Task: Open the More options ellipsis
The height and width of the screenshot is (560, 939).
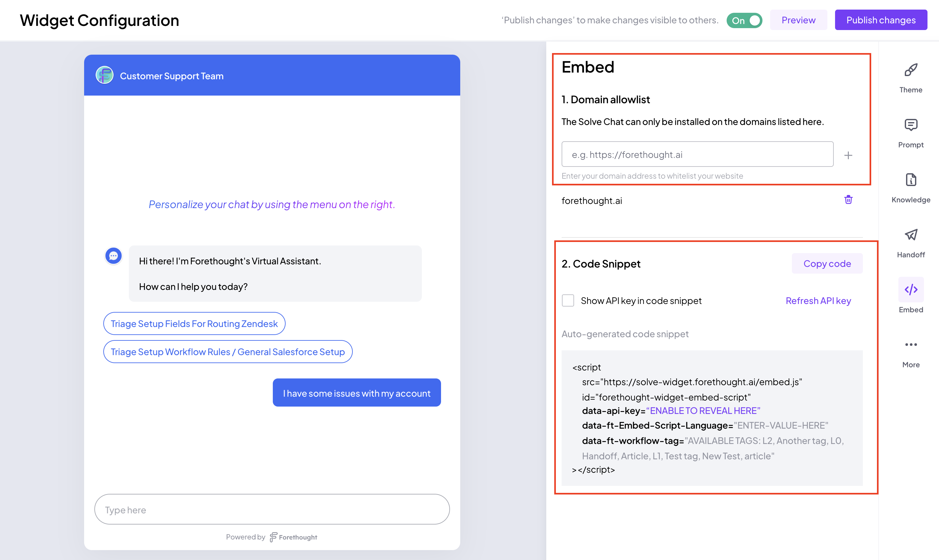Action: point(911,345)
